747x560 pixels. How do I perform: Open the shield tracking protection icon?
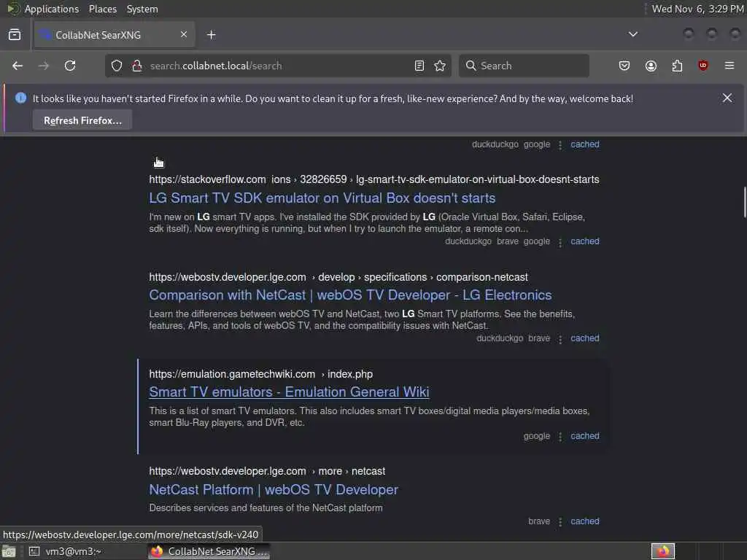pyautogui.click(x=117, y=66)
